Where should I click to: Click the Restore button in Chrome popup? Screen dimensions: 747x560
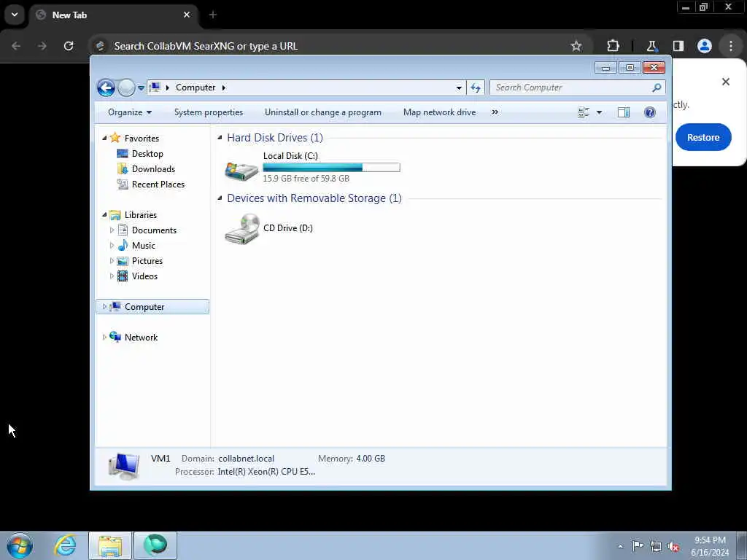(703, 137)
